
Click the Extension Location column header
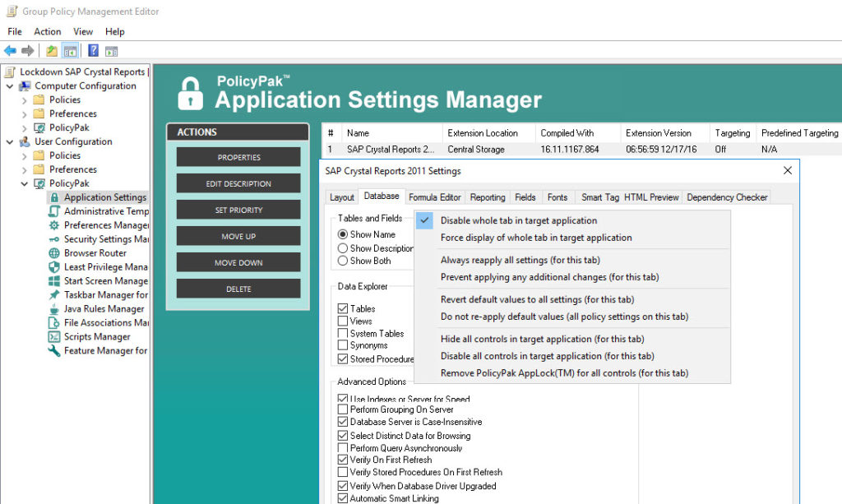point(488,133)
